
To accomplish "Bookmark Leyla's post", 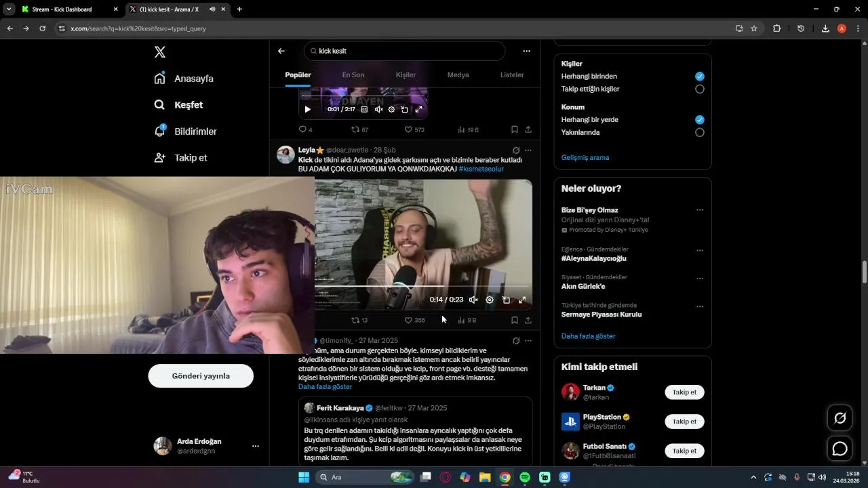I will [x=514, y=320].
